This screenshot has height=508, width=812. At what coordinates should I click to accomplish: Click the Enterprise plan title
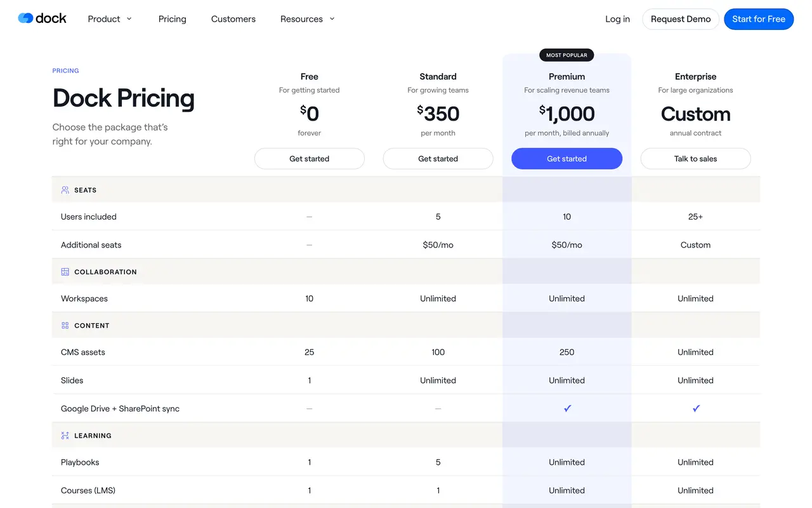(x=696, y=76)
